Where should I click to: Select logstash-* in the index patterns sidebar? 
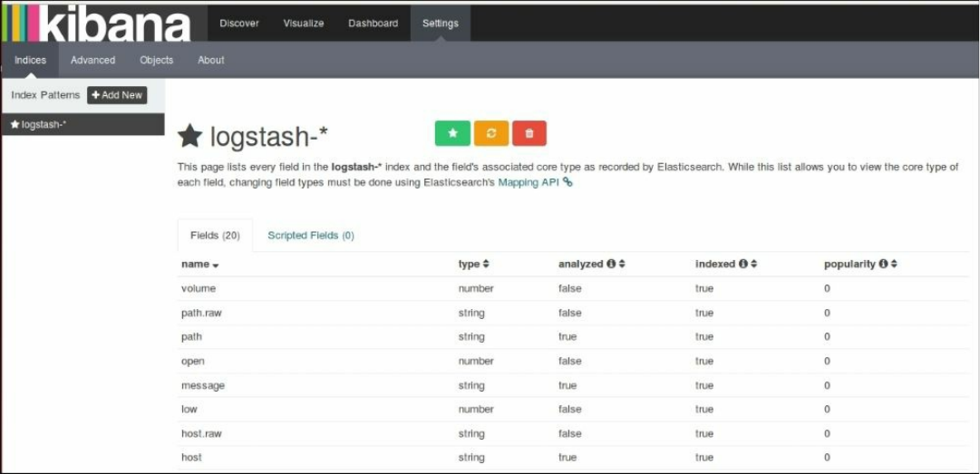click(83, 124)
